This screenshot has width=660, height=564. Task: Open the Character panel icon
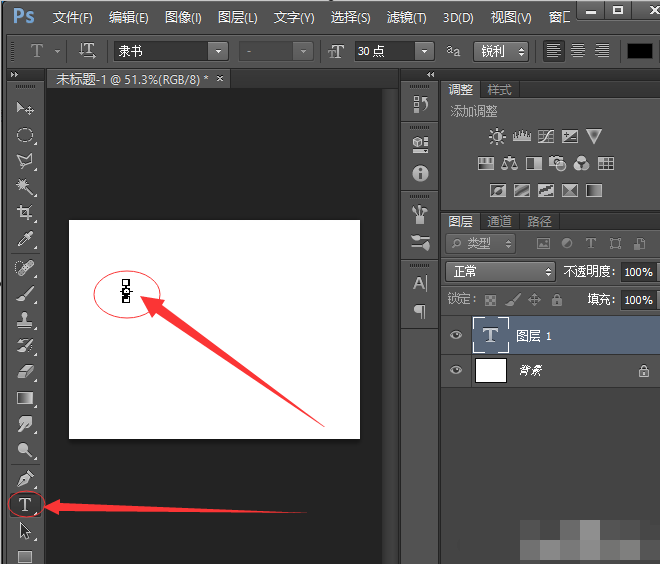coord(420,283)
